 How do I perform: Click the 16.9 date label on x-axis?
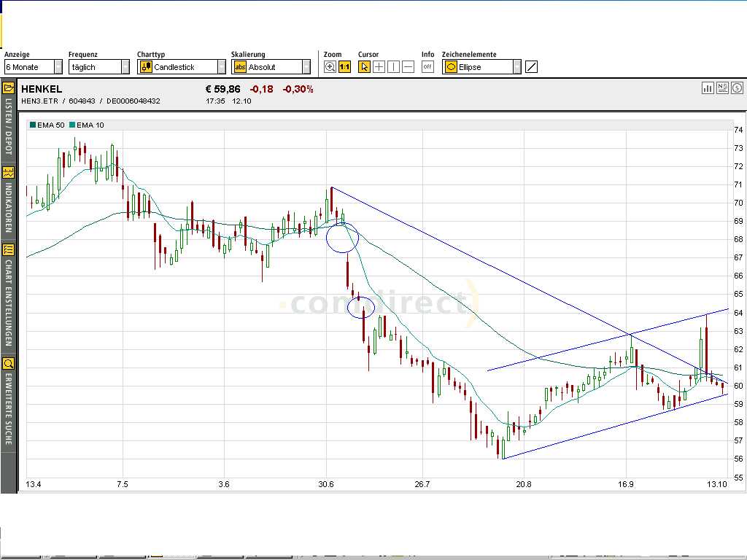tap(625, 484)
